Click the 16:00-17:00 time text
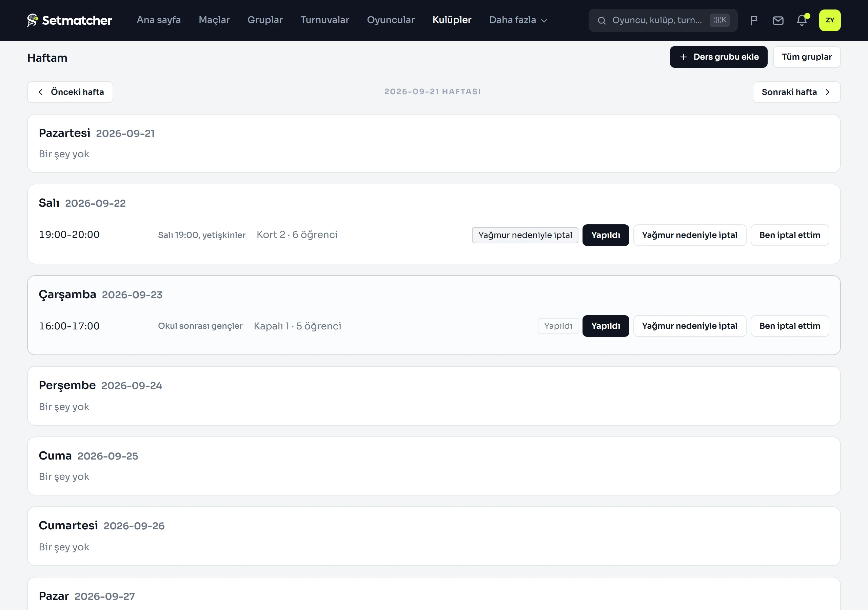This screenshot has height=610, width=868. [x=69, y=326]
